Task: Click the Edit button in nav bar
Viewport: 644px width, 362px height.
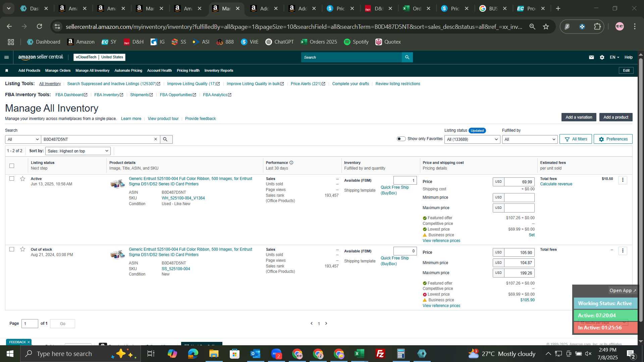Action: (x=626, y=70)
